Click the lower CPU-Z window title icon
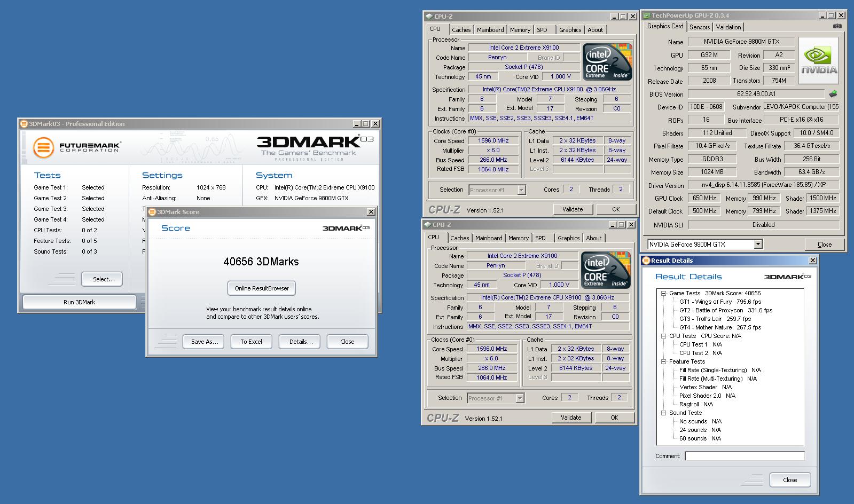Viewport: 854px width, 504px height. pos(428,225)
